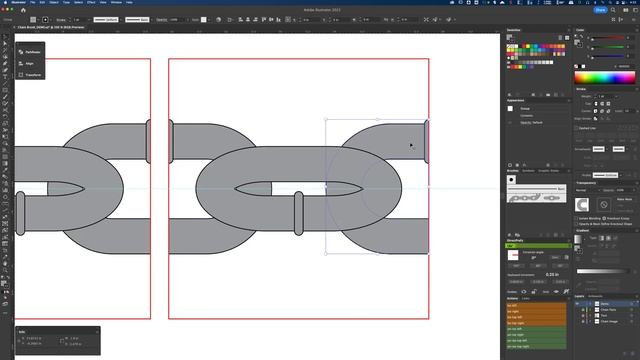
Task: Choose the Round Join corner icon
Action: pyautogui.click(x=602, y=111)
